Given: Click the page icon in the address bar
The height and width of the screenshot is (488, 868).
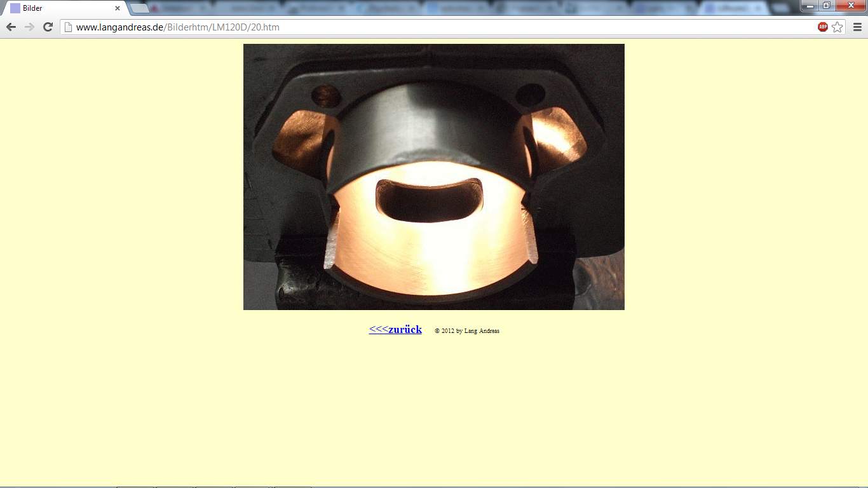Looking at the screenshot, I should (68, 27).
